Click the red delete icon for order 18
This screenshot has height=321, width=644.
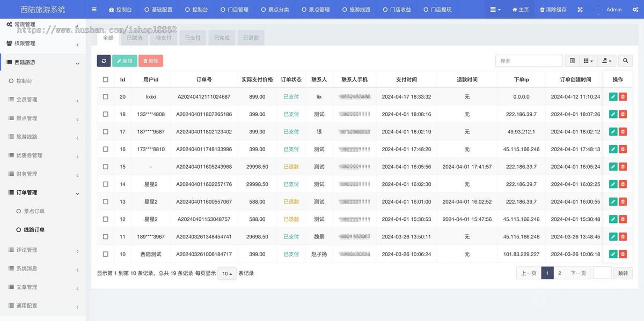[x=623, y=114]
